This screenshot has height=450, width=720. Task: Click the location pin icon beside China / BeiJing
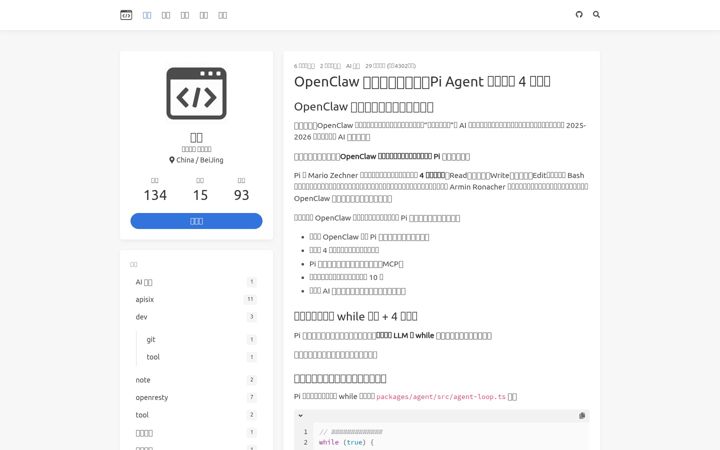click(172, 160)
